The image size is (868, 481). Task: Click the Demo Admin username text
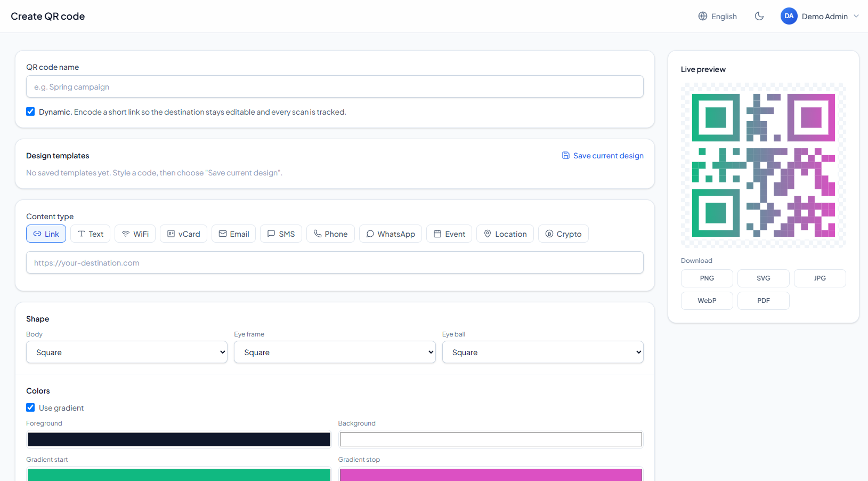pos(825,17)
